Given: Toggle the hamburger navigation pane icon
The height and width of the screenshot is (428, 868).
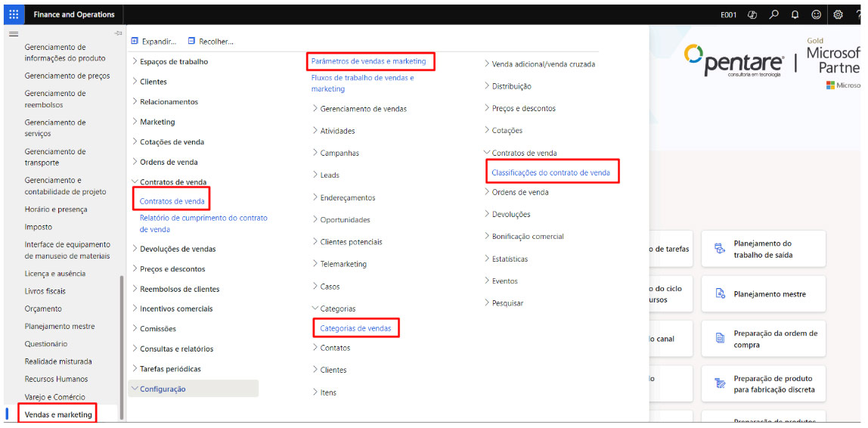Looking at the screenshot, I should click(x=13, y=35).
